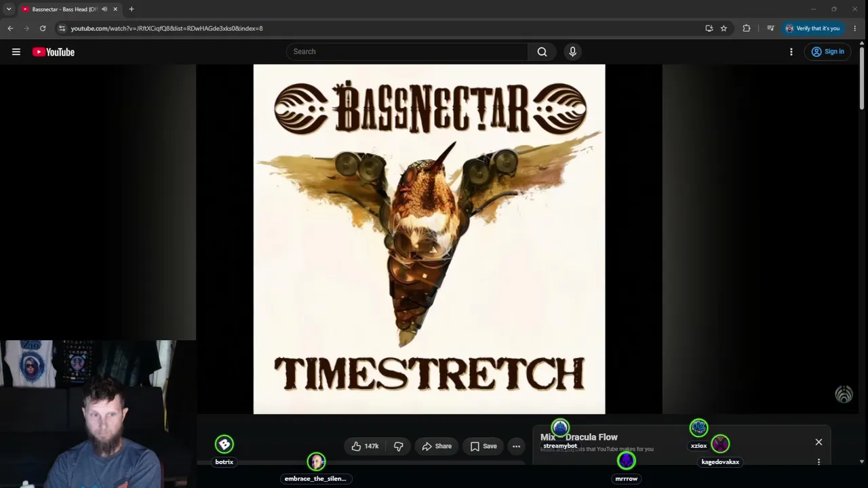Screen dimensions: 868x488
Task: Select the address bar URL
Action: (167, 28)
